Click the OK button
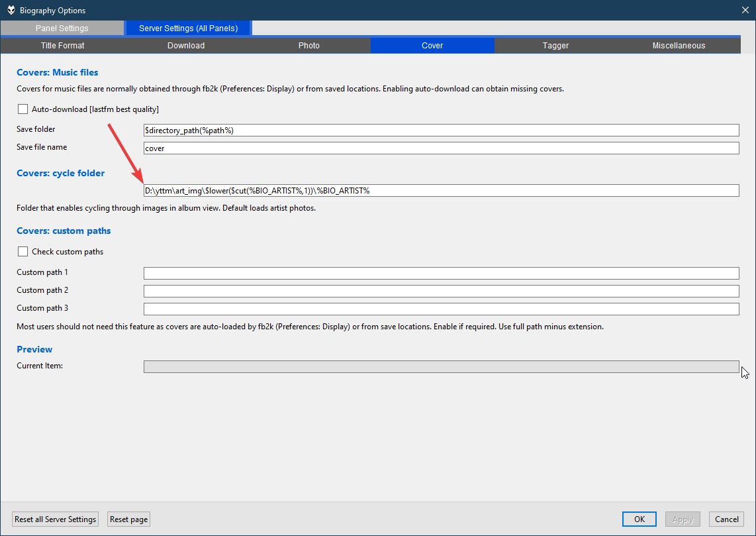 (x=639, y=519)
